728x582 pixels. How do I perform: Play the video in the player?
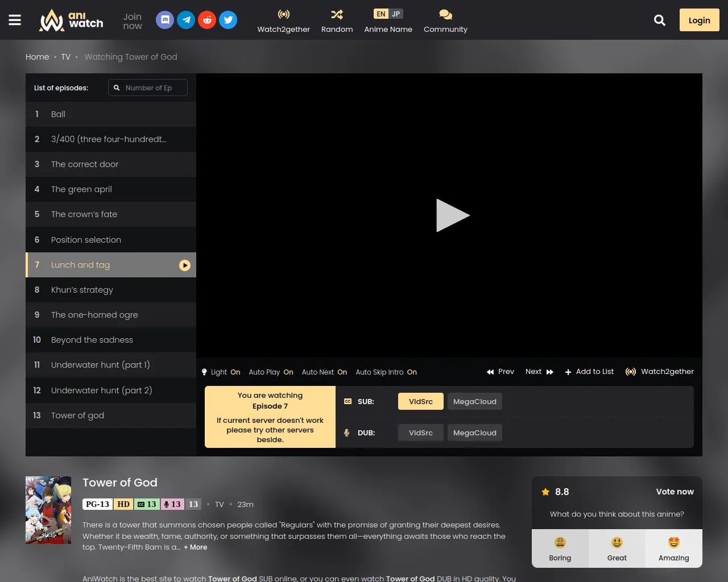(x=452, y=215)
